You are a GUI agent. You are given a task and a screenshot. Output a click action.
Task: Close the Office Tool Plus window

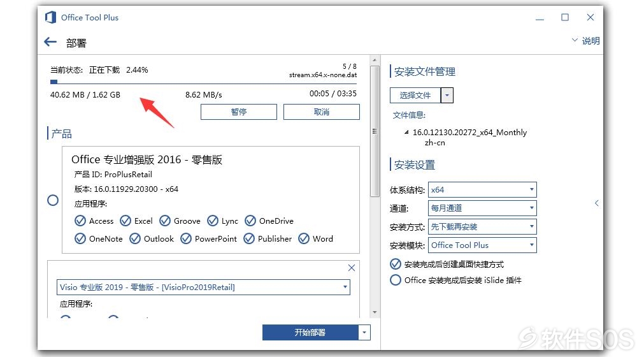click(590, 17)
